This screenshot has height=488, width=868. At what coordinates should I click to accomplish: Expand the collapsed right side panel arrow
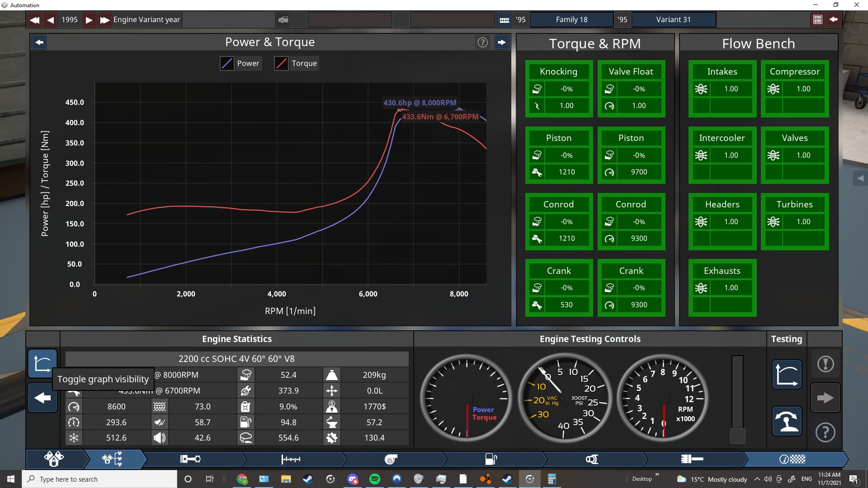860,178
